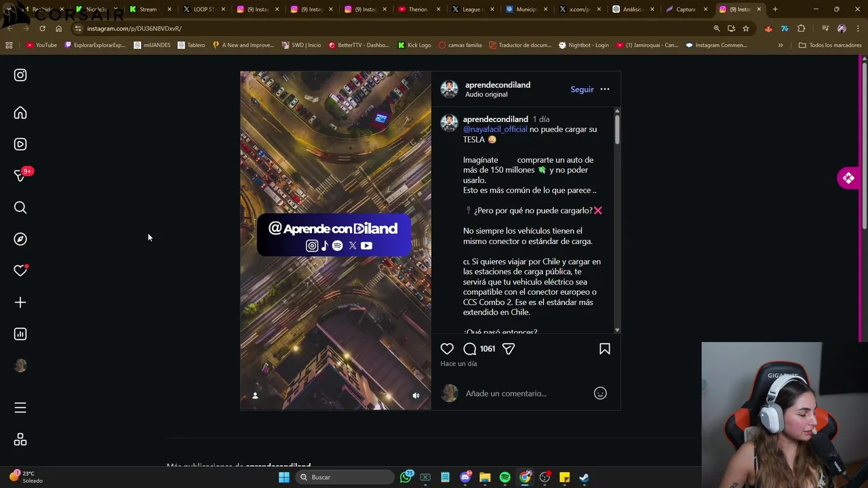This screenshot has width=868, height=488.
Task: Show the tagged people icon on the video
Action: [x=255, y=396]
